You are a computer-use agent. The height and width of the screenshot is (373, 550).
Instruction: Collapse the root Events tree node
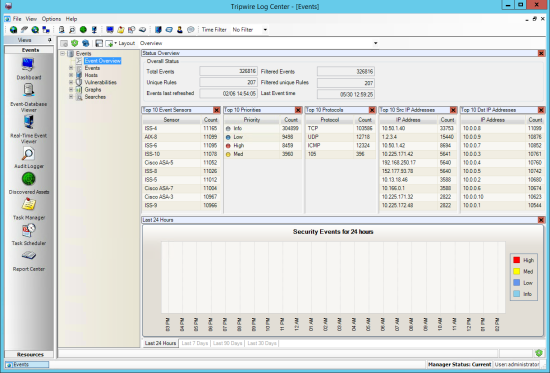point(62,54)
